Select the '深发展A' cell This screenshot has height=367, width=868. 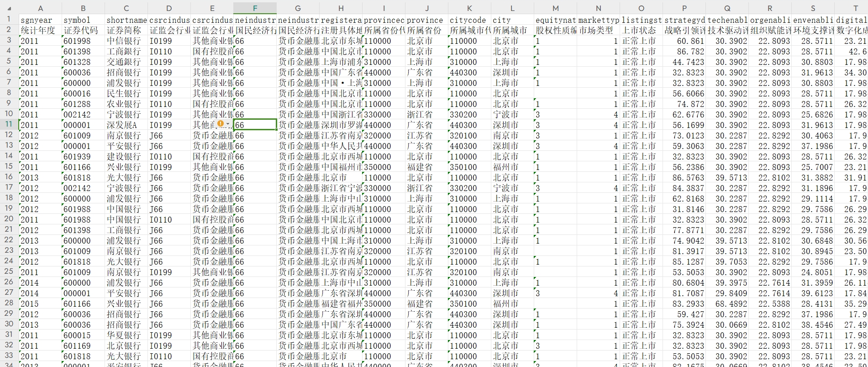point(126,125)
